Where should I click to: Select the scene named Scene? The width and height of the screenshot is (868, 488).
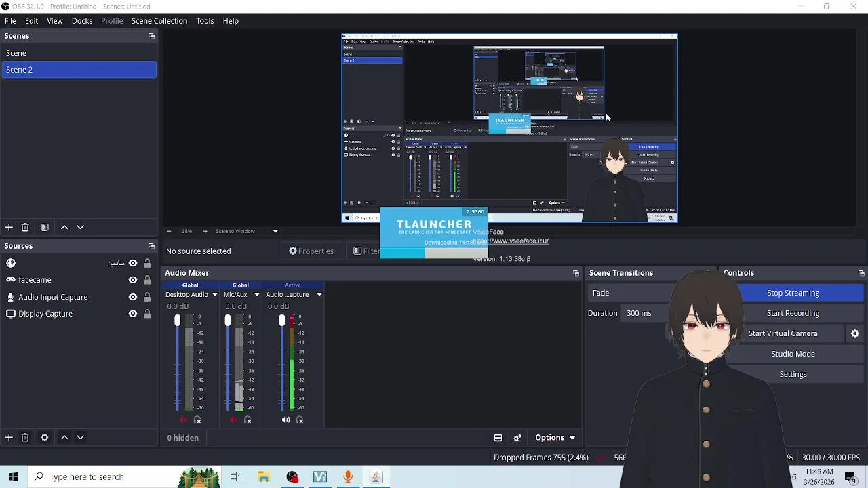click(79, 53)
